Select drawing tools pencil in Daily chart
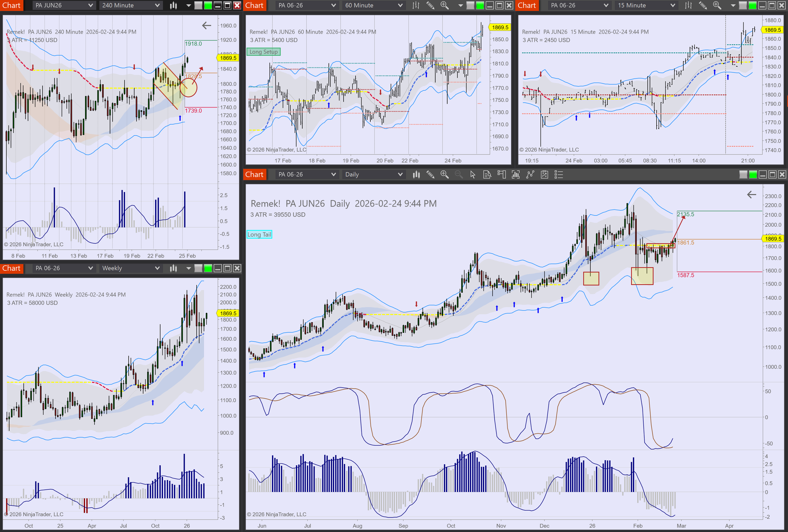Viewport: 788px width, 532px height. [430, 175]
